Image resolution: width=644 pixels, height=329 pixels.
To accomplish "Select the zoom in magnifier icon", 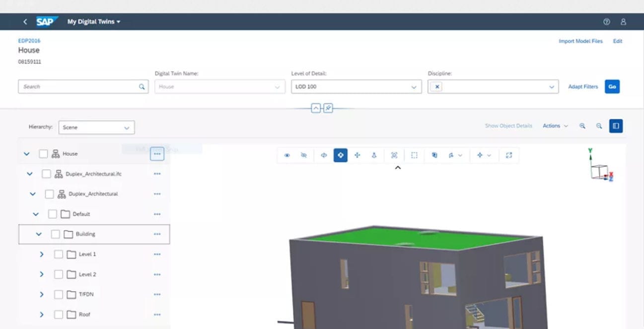I will [x=582, y=126].
